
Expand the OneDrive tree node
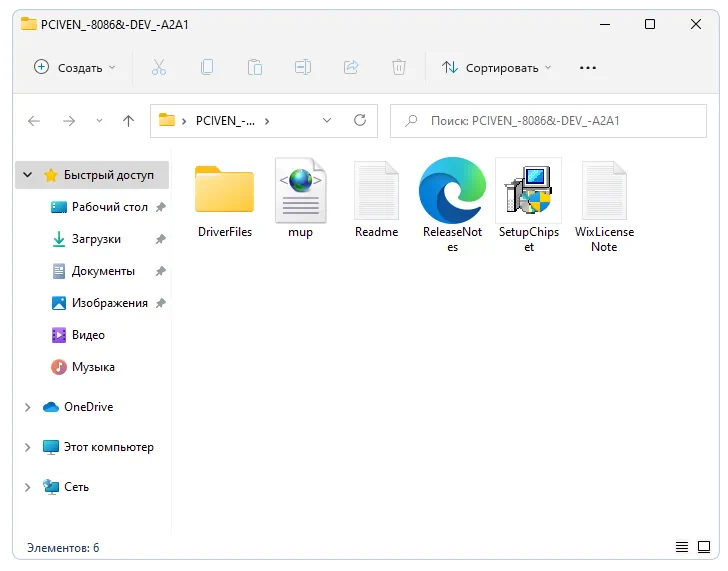[27, 407]
